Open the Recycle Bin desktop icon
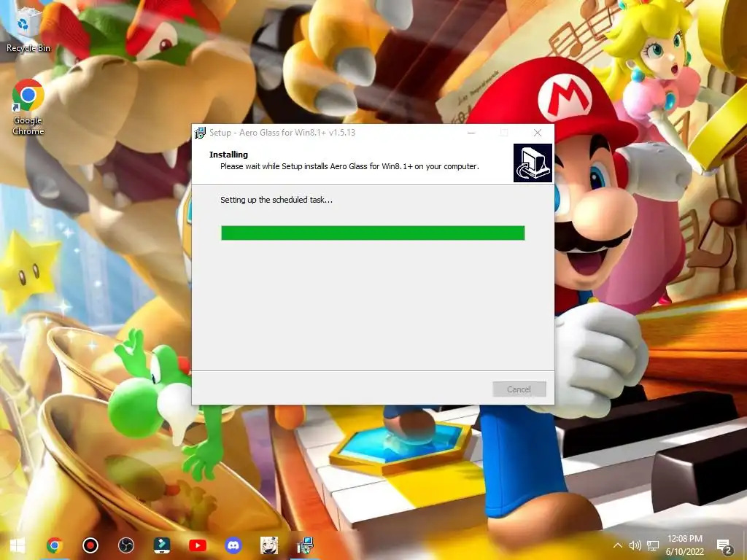This screenshot has width=747, height=560. pyautogui.click(x=28, y=28)
